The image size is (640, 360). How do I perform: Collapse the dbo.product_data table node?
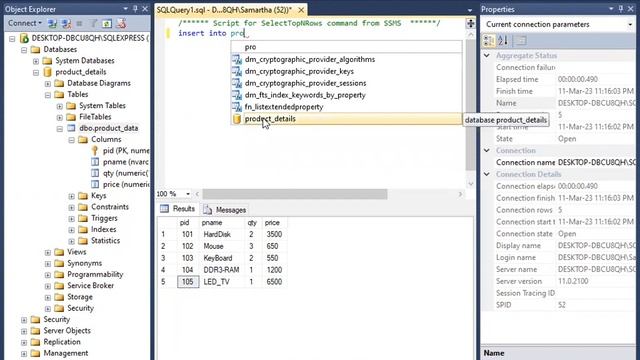click(60, 129)
